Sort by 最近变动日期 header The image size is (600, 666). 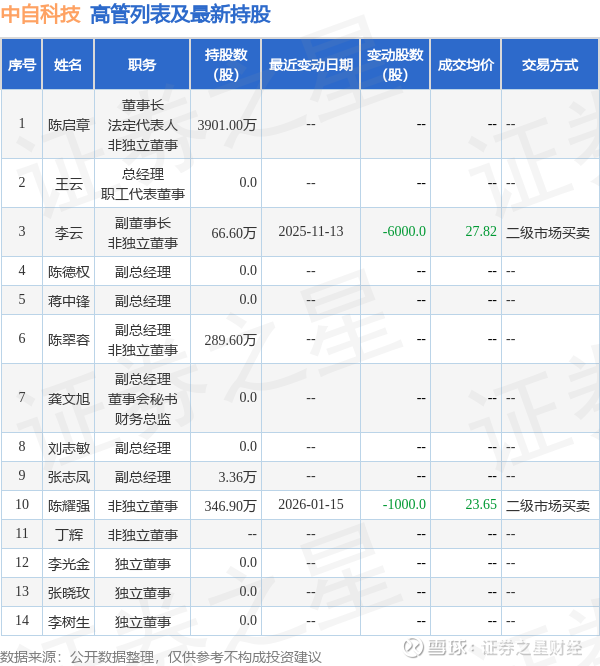[x=311, y=65]
